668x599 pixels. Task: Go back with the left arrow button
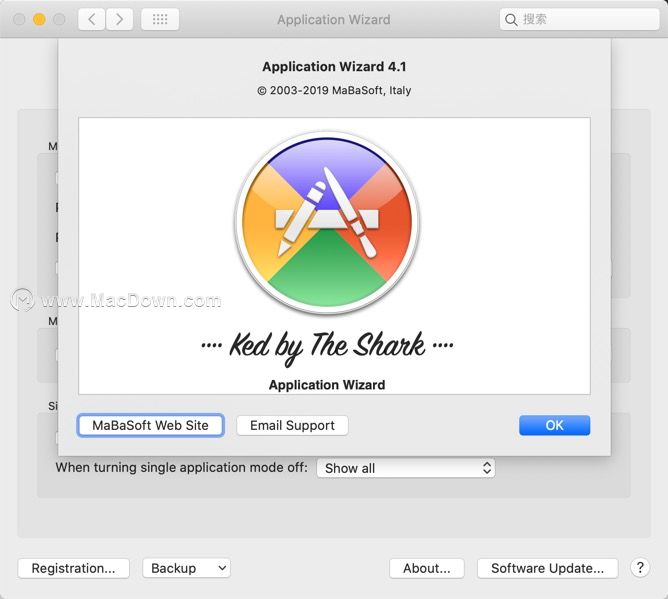pos(92,19)
